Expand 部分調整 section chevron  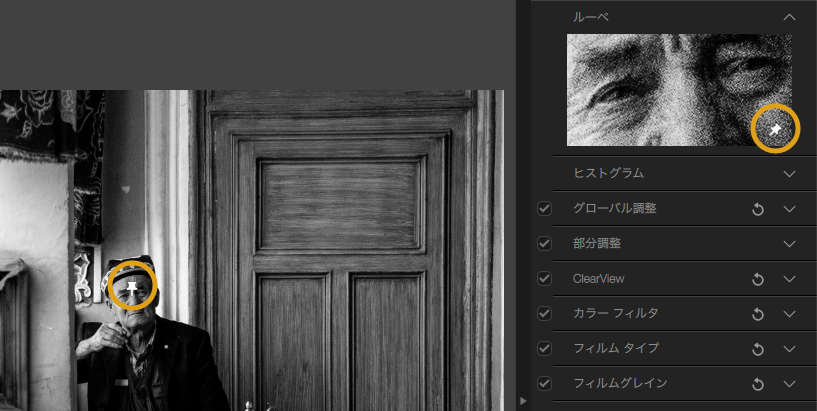point(789,244)
